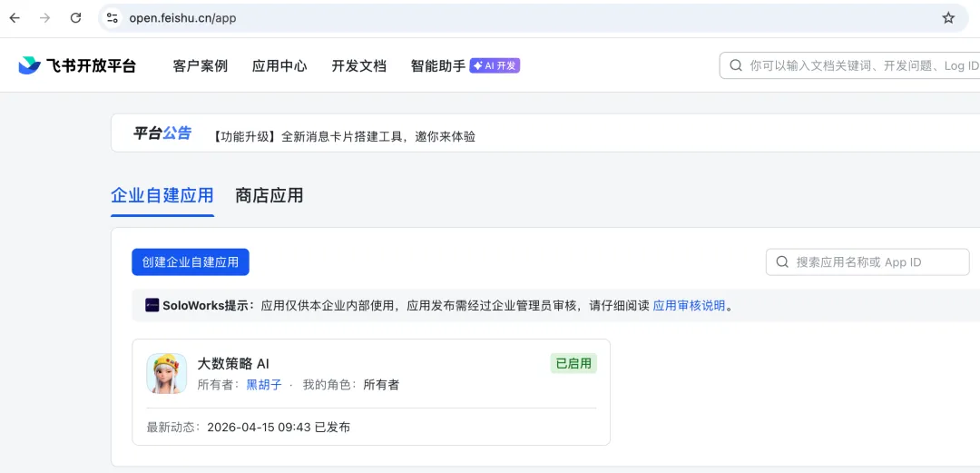The width and height of the screenshot is (980, 473).
Task: Click the site info icon in address bar
Action: coord(113,18)
